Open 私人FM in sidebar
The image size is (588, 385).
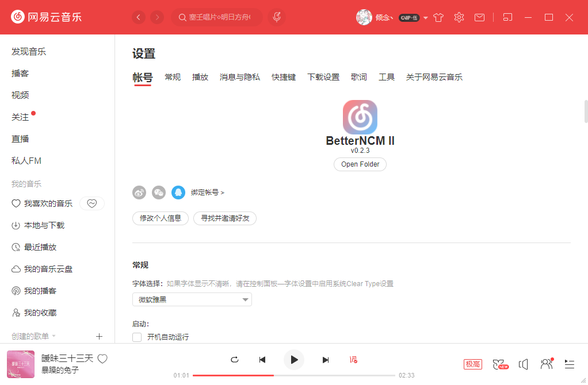pos(26,161)
